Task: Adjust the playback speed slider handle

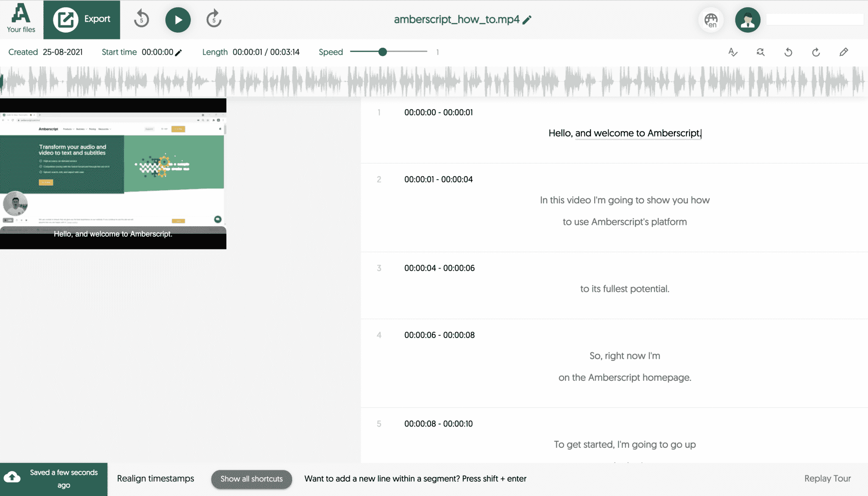Action: click(x=383, y=52)
